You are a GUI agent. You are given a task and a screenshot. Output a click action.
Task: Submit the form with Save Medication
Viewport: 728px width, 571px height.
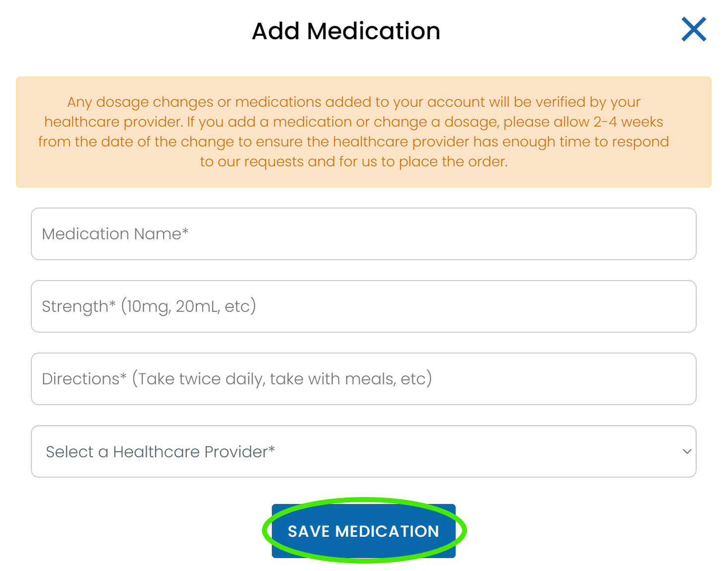tap(363, 531)
